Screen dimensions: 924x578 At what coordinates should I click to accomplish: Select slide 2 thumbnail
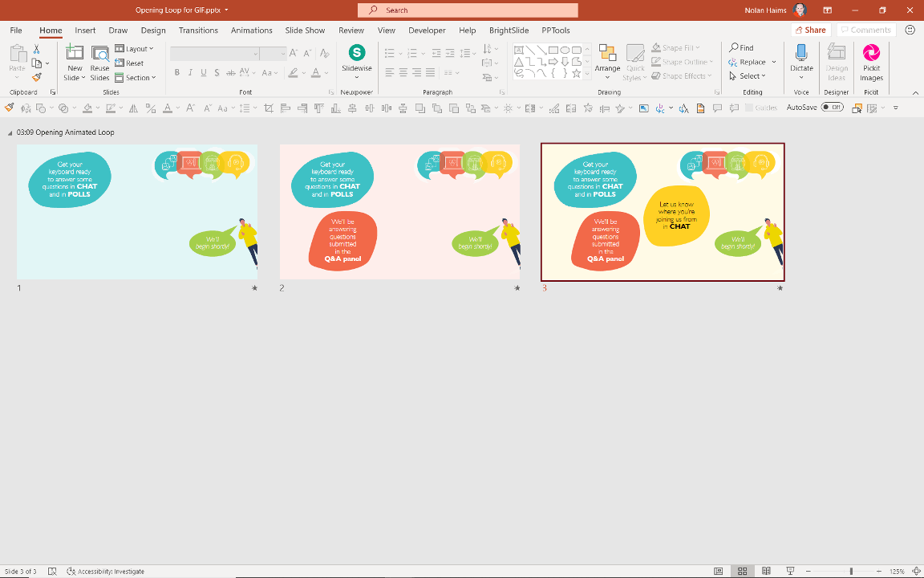point(399,211)
